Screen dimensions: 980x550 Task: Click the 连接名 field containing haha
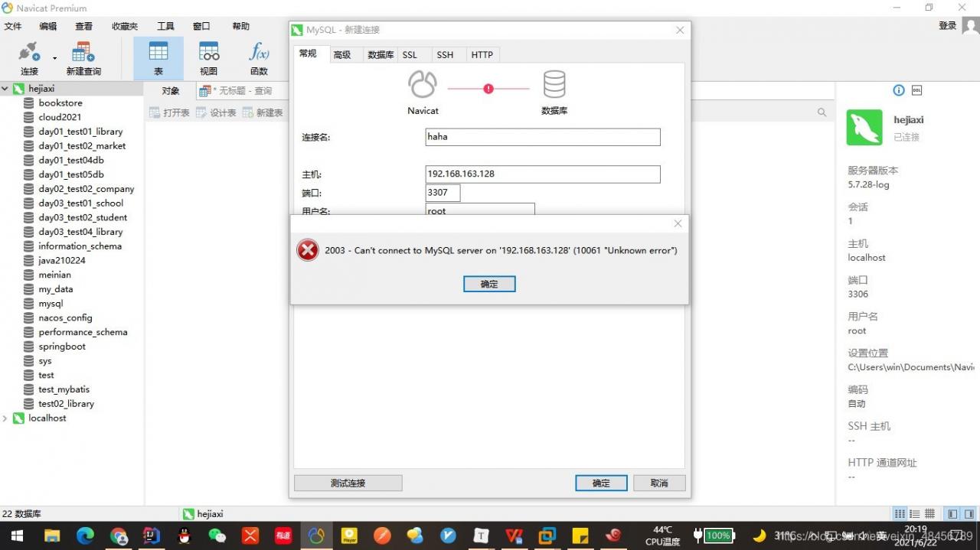(x=543, y=137)
